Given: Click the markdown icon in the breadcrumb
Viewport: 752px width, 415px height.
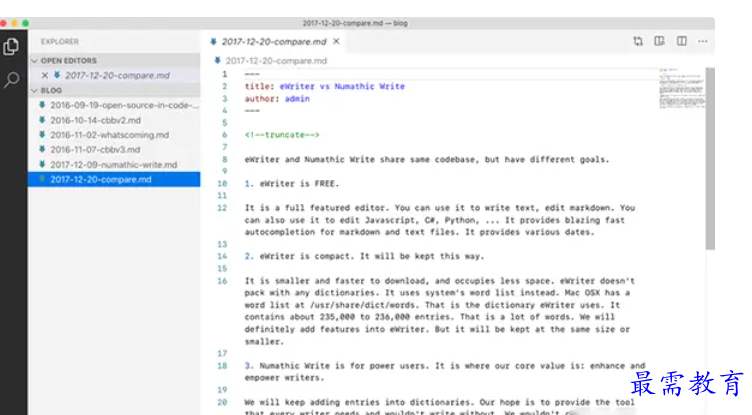Looking at the screenshot, I should pyautogui.click(x=217, y=60).
